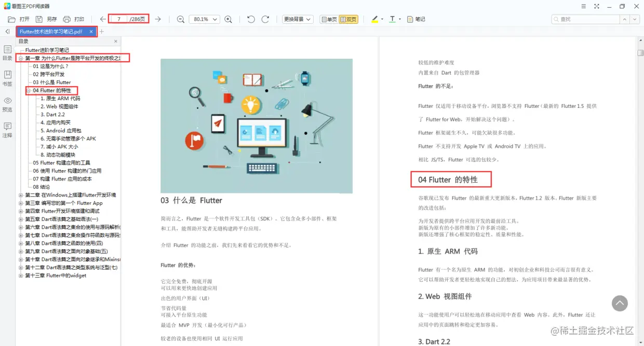
Task: Jump to 06 使用 Flutter 构建的热门应用
Action: tap(67, 171)
